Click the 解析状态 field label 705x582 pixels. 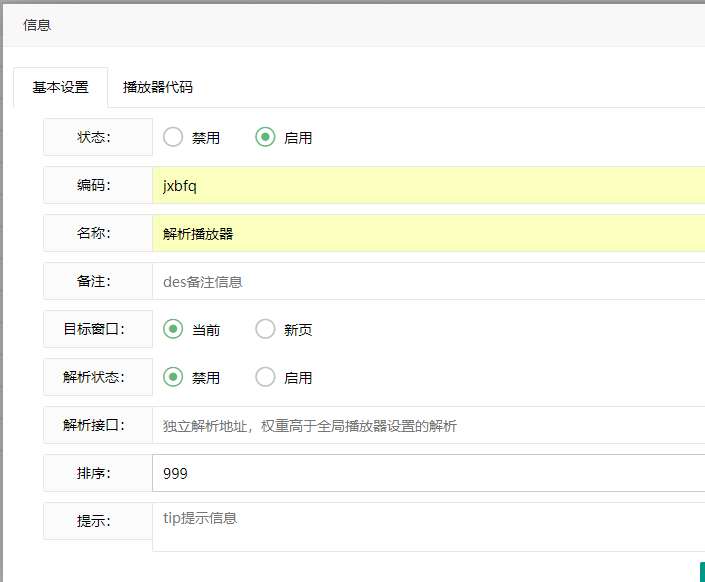point(98,377)
